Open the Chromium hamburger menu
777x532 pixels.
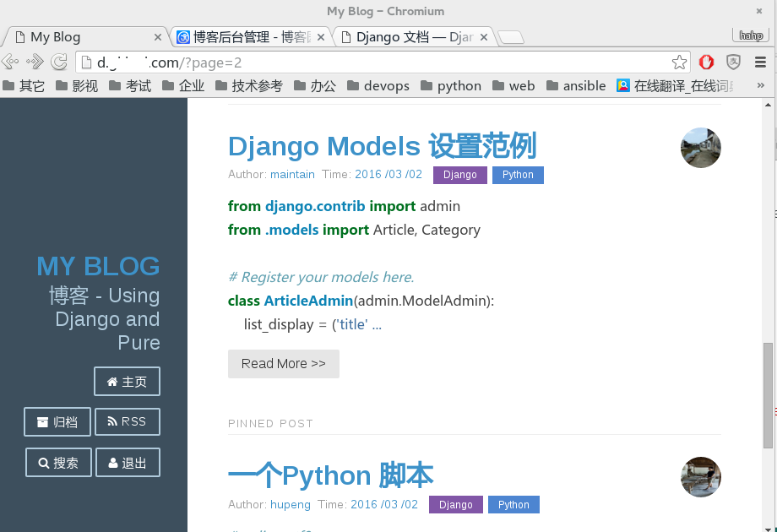point(761,62)
